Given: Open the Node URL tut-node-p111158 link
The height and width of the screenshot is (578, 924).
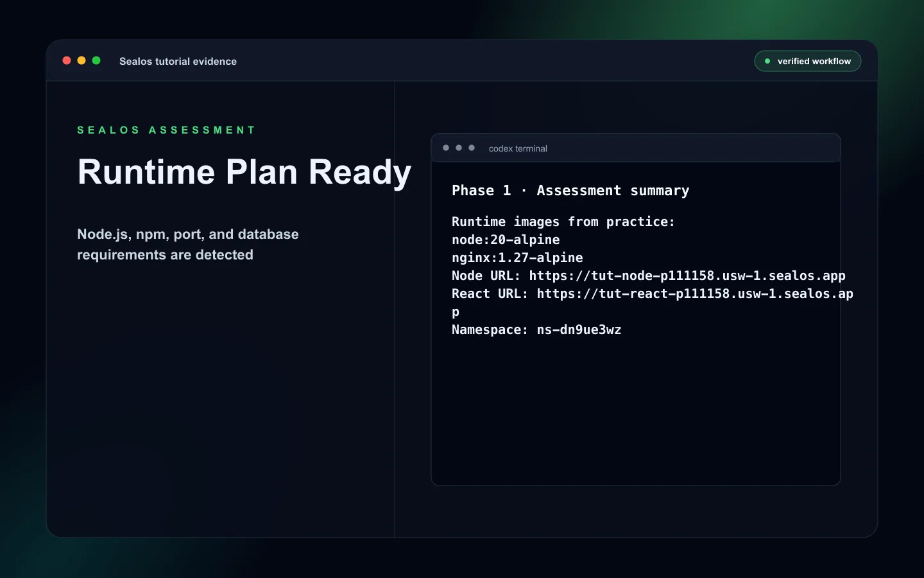Looking at the screenshot, I should (x=687, y=276).
